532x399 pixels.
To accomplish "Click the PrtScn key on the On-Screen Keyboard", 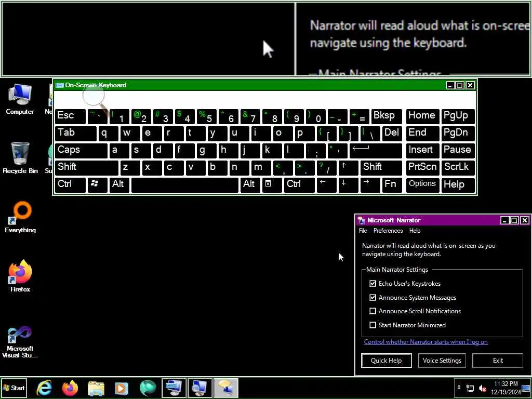I will tap(422, 168).
